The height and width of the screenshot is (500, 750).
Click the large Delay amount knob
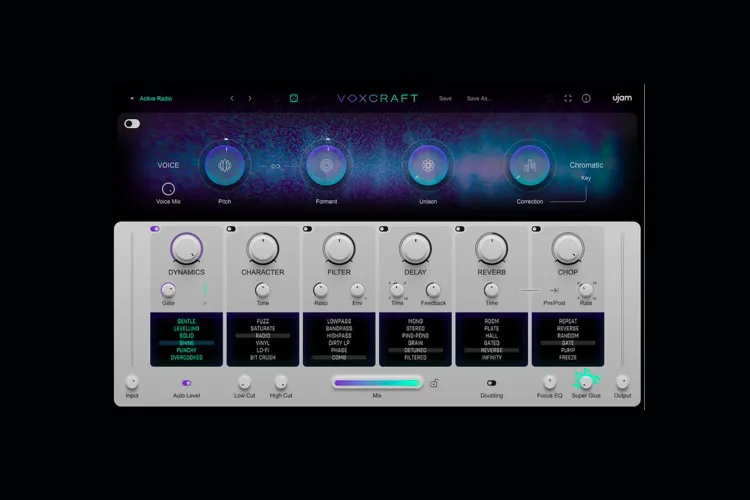point(415,249)
